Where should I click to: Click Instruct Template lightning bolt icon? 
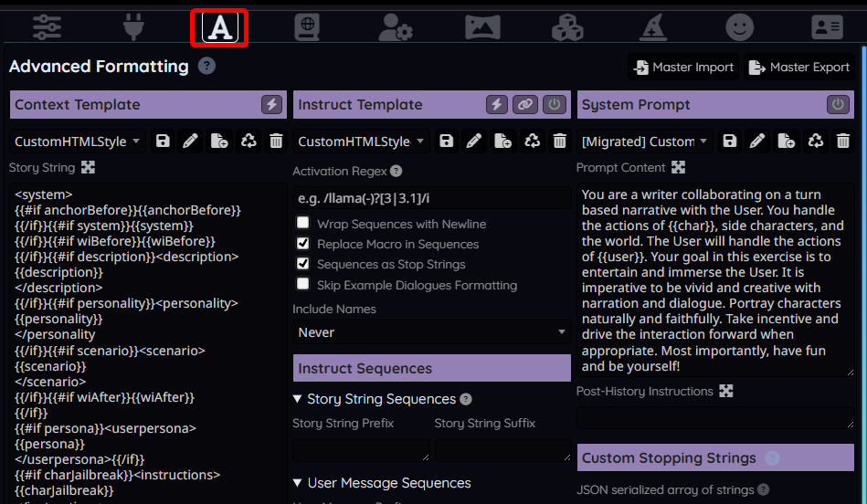496,104
